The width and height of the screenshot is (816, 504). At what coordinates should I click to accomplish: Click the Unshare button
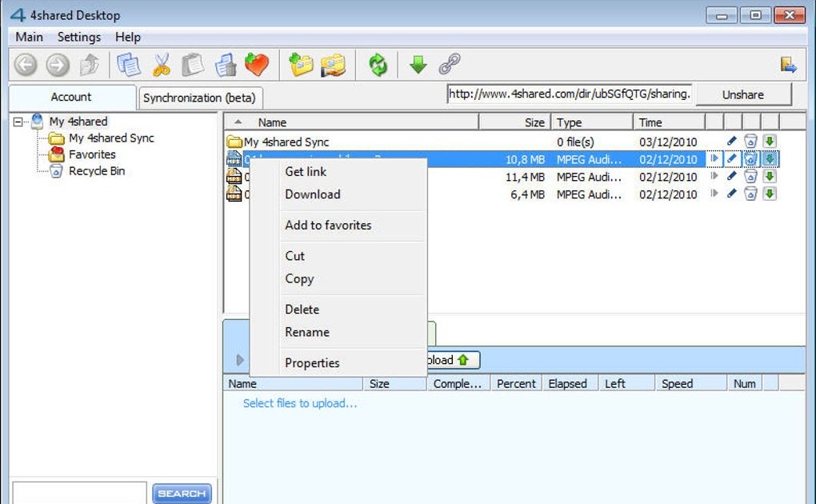click(x=743, y=94)
